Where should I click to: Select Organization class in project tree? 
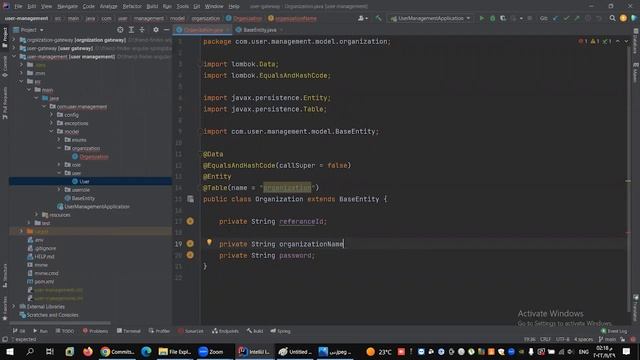coord(94,156)
